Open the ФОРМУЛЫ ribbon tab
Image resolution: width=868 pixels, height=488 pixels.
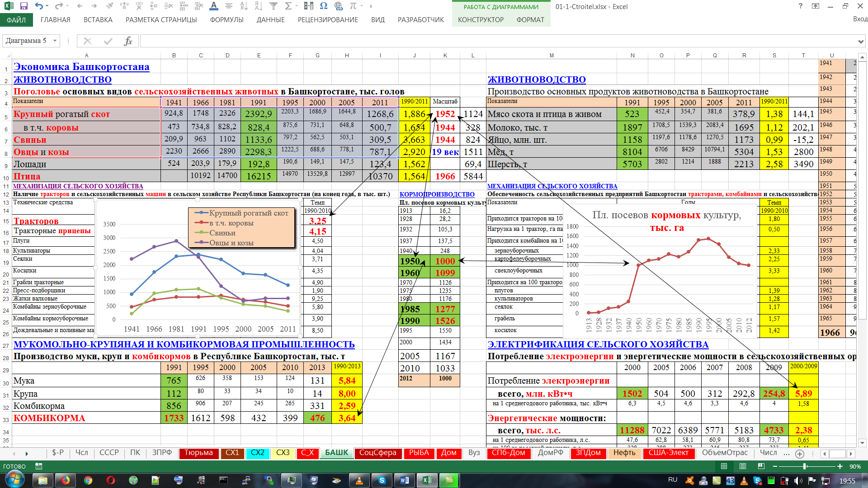coord(226,20)
